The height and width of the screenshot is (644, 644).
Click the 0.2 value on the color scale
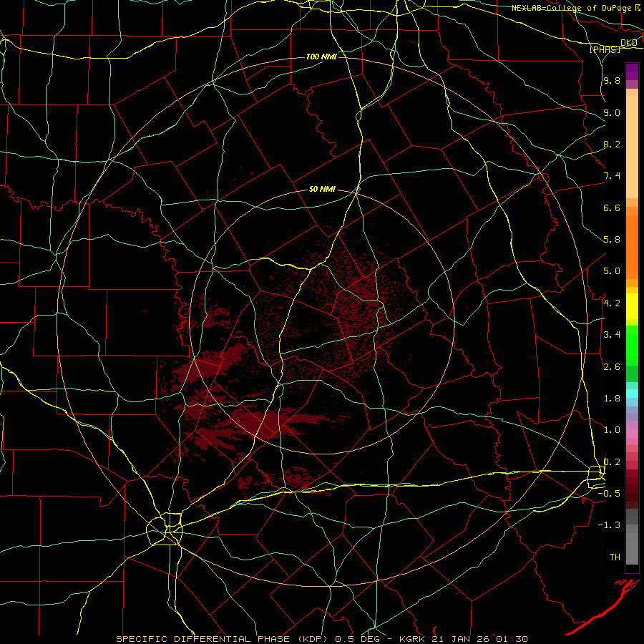[612, 462]
